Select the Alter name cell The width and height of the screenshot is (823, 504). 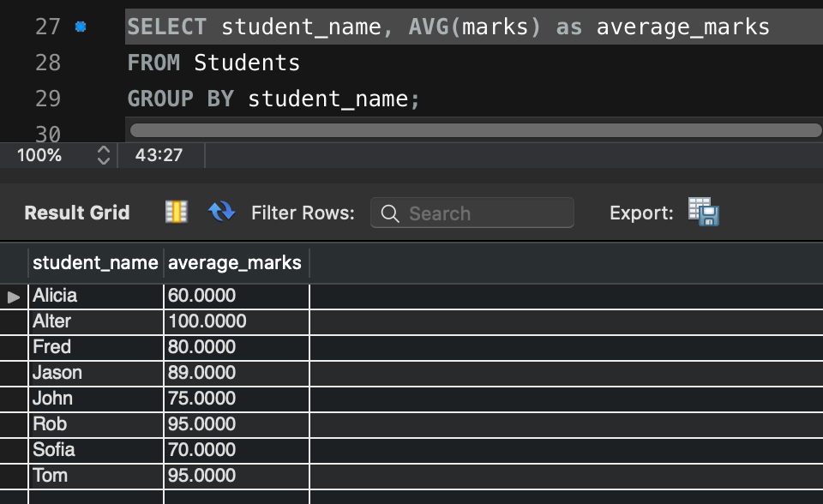pyautogui.click(x=95, y=321)
